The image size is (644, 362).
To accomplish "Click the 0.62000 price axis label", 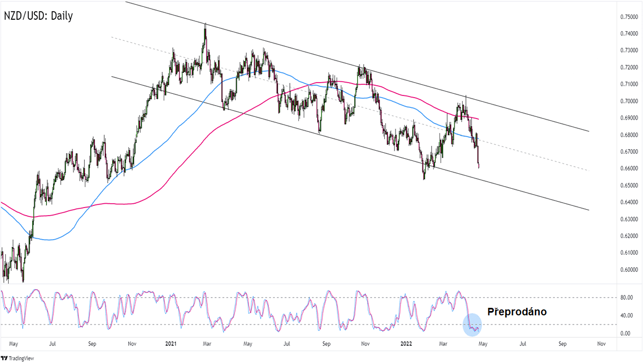I will point(629,236).
